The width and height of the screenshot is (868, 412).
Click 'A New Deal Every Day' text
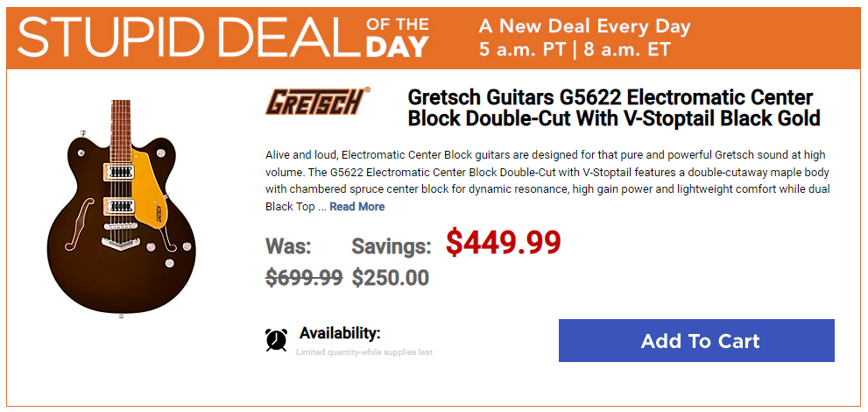point(584,26)
